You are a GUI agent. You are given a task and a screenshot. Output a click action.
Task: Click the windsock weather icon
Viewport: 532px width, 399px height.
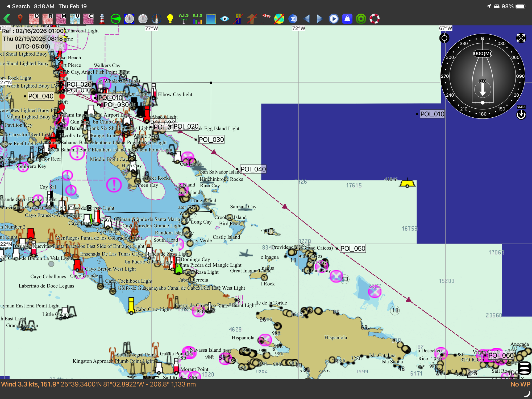click(x=266, y=18)
